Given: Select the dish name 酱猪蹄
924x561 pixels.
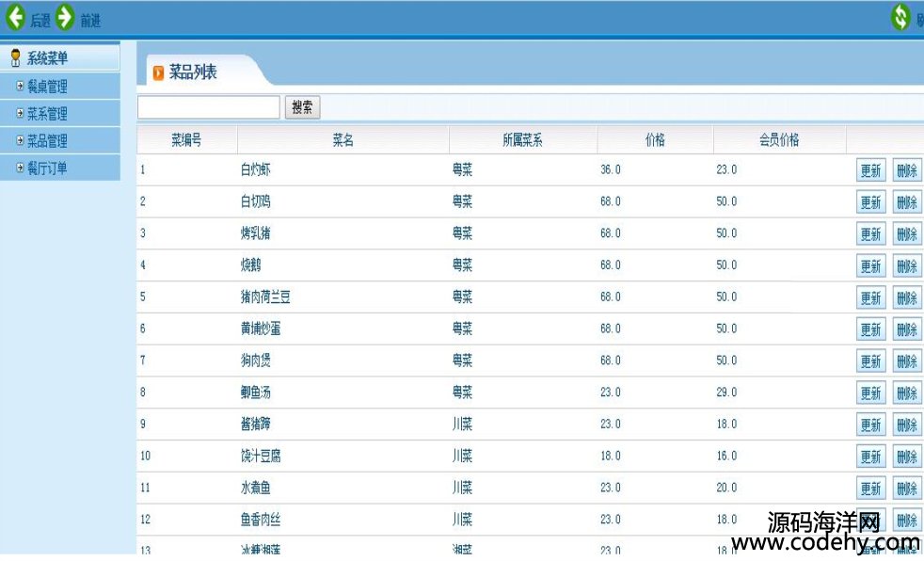Looking at the screenshot, I should coord(256,425).
